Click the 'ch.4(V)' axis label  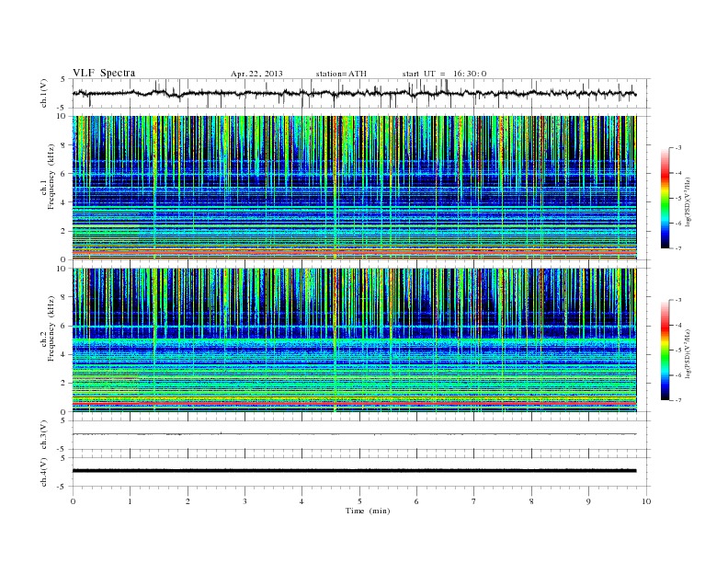[x=43, y=472]
